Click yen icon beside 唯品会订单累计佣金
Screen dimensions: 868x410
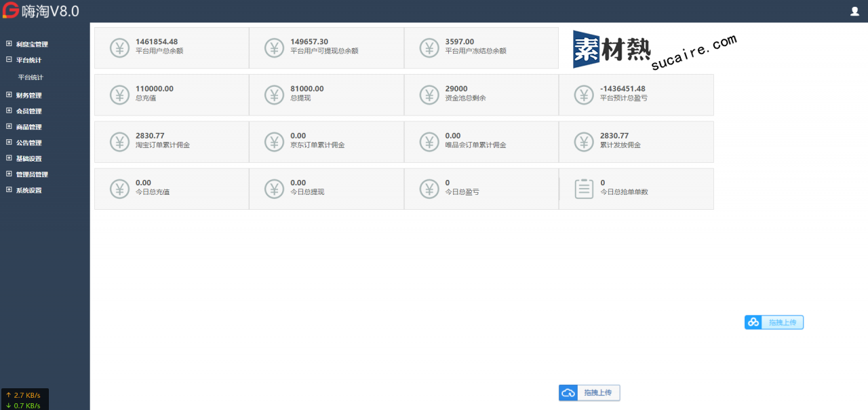pos(429,142)
